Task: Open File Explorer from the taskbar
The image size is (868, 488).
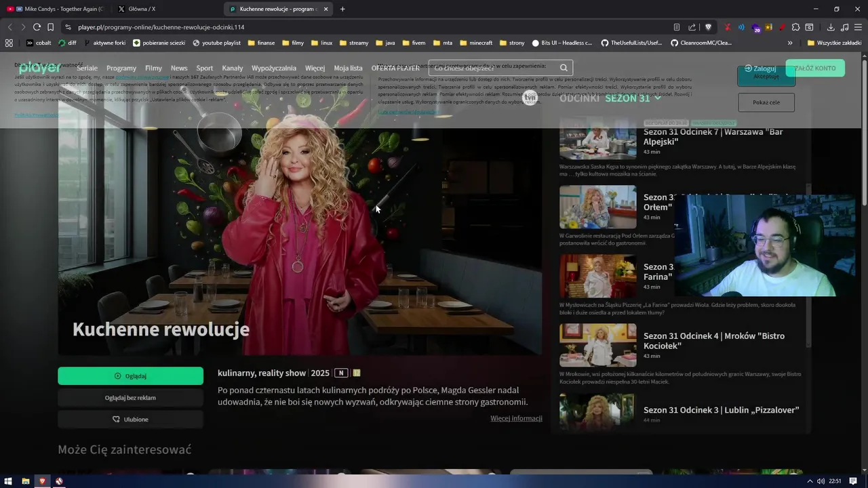Action: point(26,481)
